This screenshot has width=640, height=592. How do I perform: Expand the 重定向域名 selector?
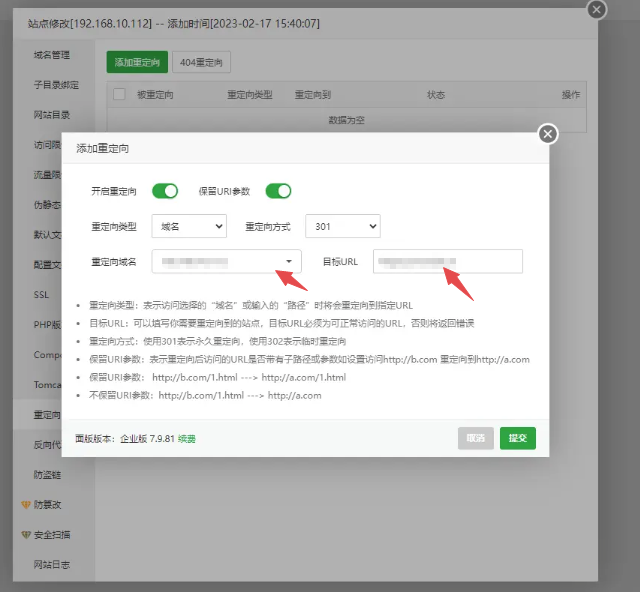point(227,261)
